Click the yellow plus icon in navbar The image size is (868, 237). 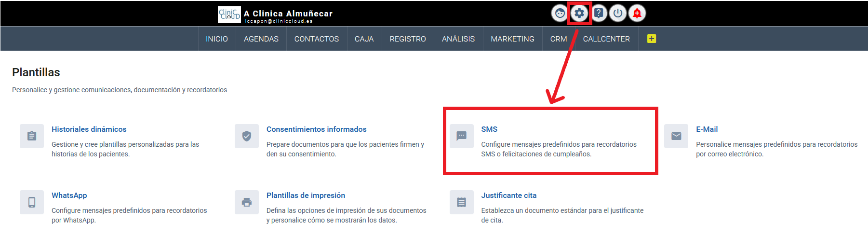(652, 39)
